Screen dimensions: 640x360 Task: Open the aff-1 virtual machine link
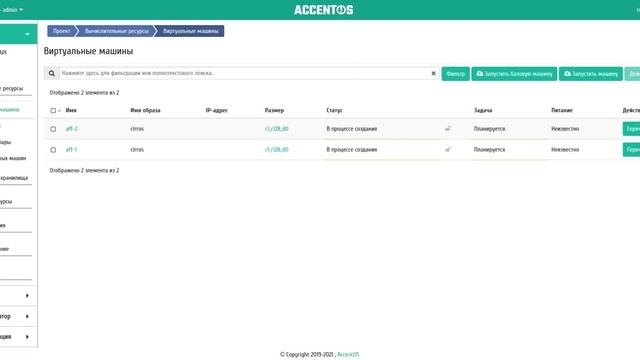coord(71,149)
